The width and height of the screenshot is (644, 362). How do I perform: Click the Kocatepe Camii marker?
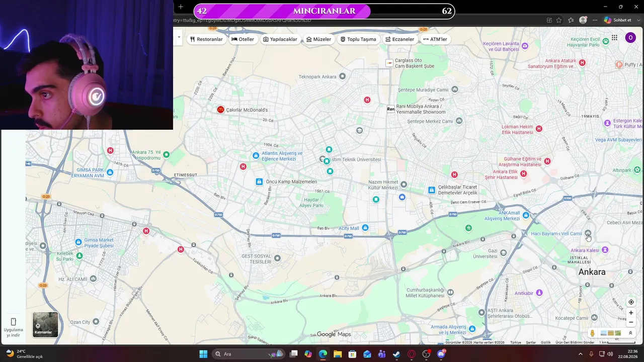pyautogui.click(x=594, y=318)
